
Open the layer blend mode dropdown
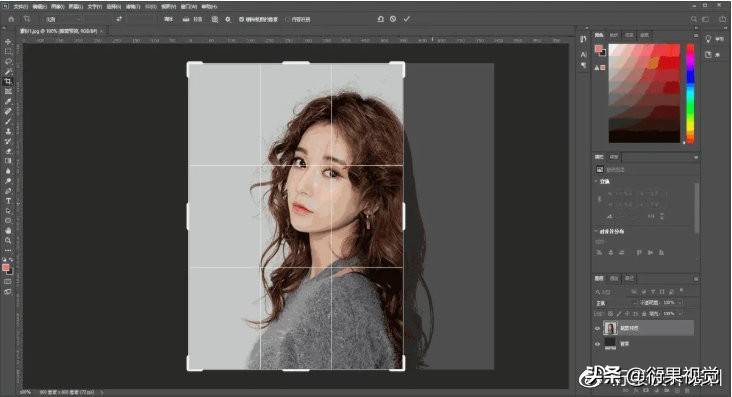615,303
